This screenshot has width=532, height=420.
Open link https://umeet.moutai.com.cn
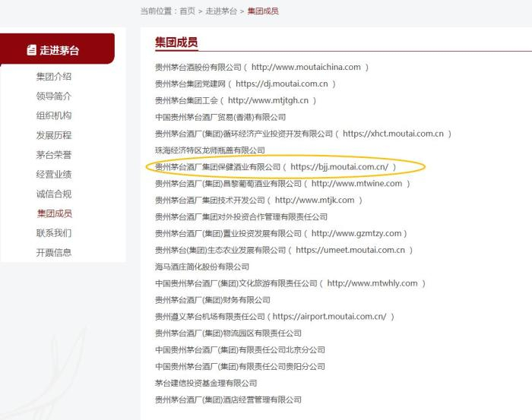[x=350, y=250]
